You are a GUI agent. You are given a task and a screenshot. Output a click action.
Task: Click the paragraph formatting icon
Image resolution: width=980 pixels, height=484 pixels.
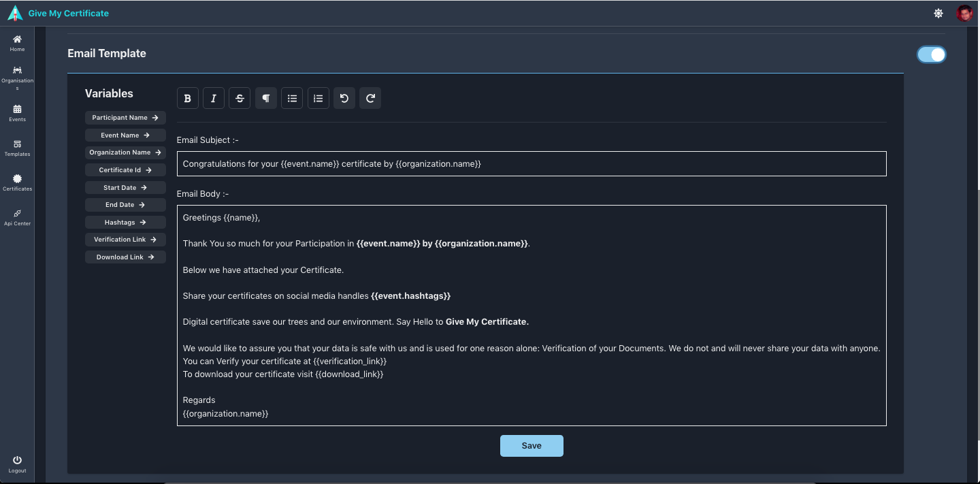(x=265, y=98)
